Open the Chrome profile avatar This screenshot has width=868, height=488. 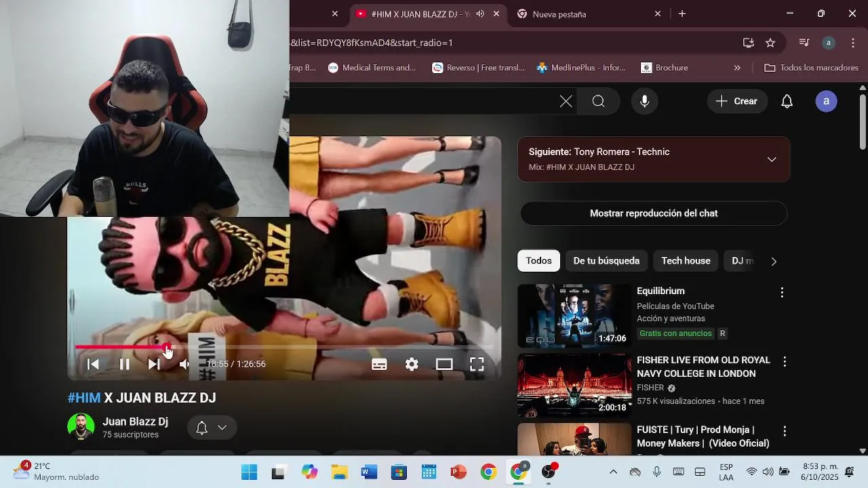pos(828,43)
